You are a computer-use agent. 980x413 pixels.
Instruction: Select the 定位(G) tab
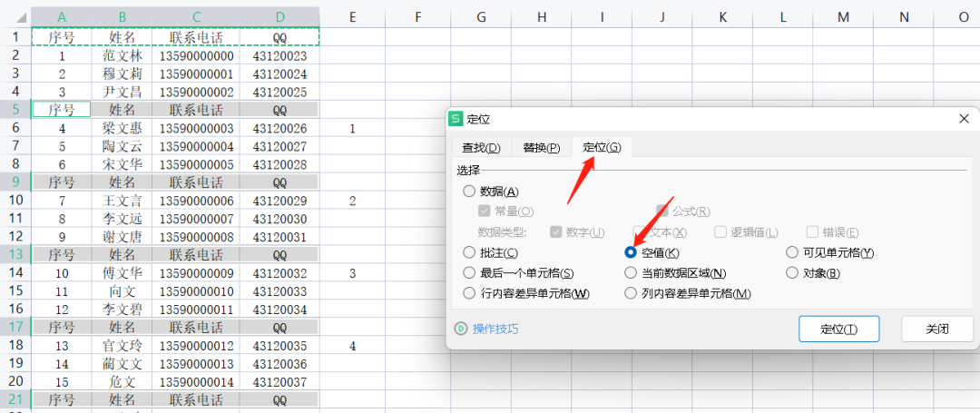coord(602,147)
